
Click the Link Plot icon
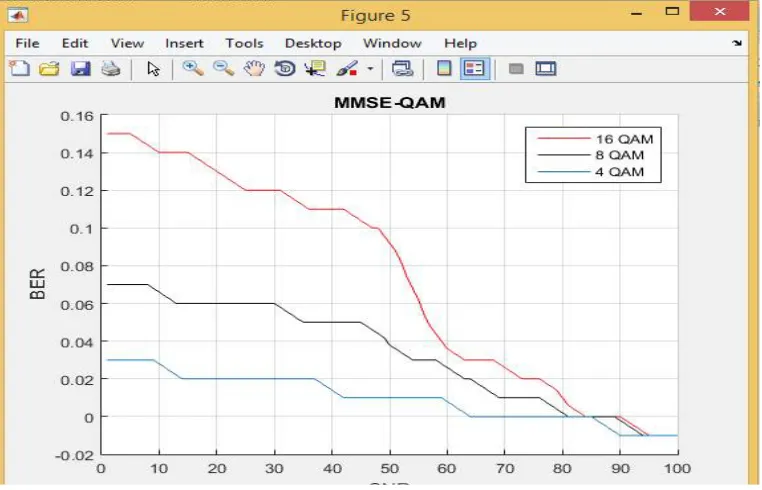coord(403,69)
